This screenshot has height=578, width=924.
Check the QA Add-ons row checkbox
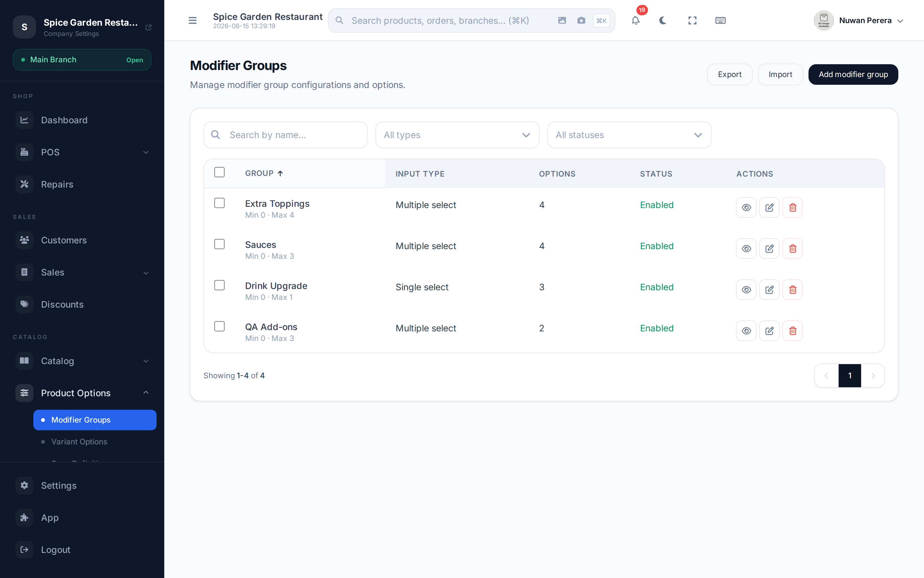coord(219,327)
